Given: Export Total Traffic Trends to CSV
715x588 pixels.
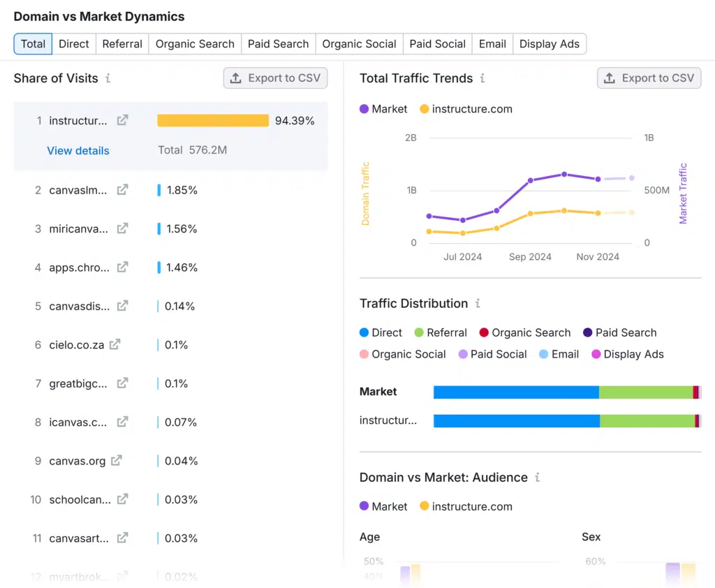Looking at the screenshot, I should click(x=649, y=78).
